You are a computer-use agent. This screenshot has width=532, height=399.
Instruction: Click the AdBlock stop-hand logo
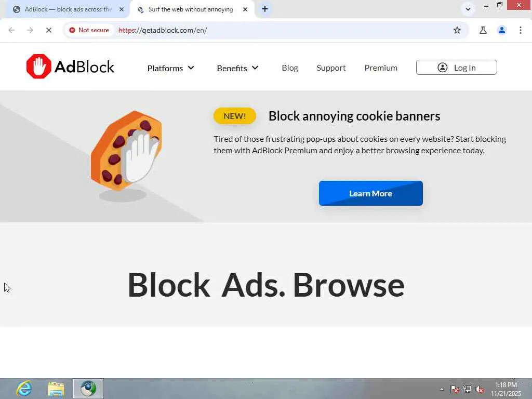coord(38,66)
